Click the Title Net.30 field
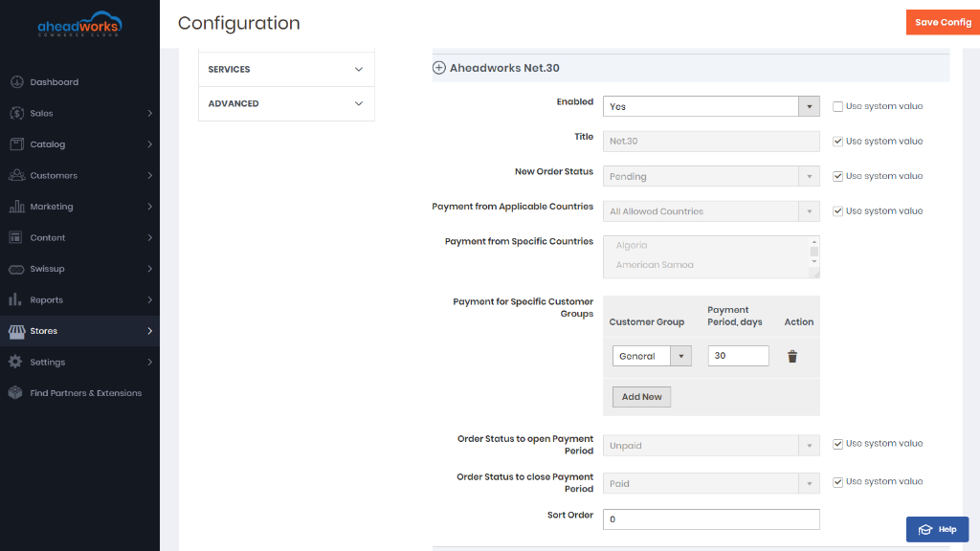The height and width of the screenshot is (551, 980). tap(711, 142)
